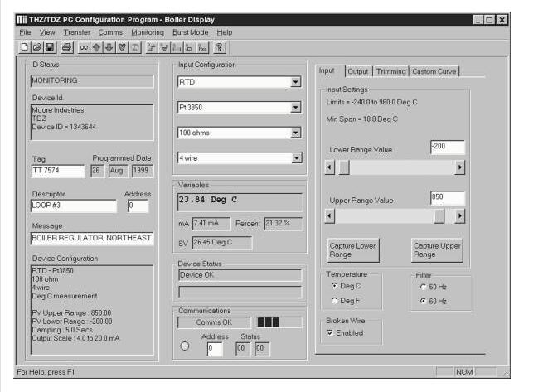Switch to the Trimming tab
The width and height of the screenshot is (548, 392).
[x=390, y=72]
